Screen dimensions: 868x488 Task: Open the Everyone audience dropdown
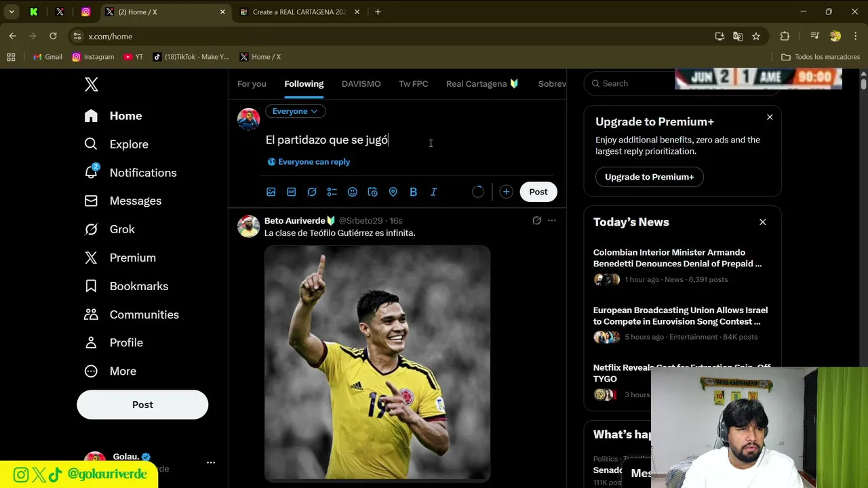295,111
